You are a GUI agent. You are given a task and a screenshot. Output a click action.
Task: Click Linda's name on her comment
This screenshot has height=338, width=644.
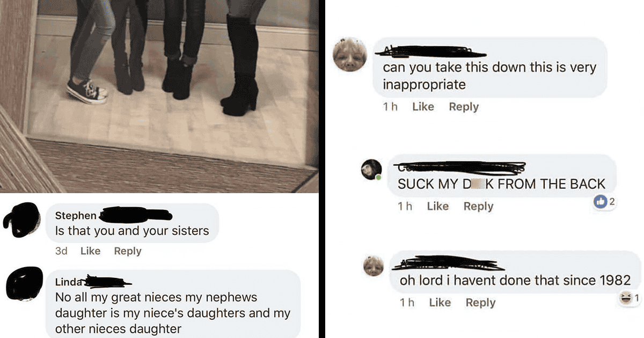pyautogui.click(x=69, y=282)
